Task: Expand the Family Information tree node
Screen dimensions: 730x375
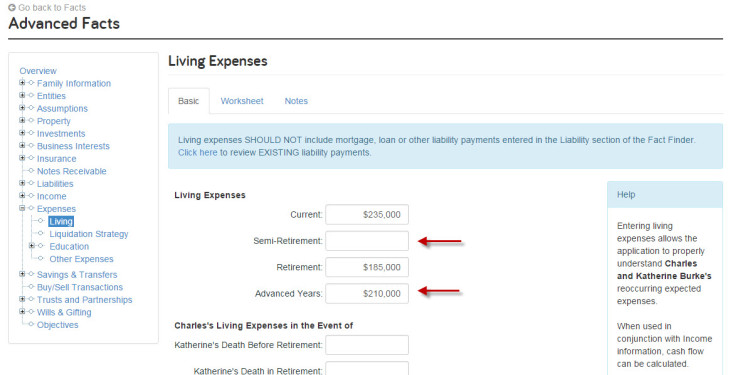Action: (22, 83)
